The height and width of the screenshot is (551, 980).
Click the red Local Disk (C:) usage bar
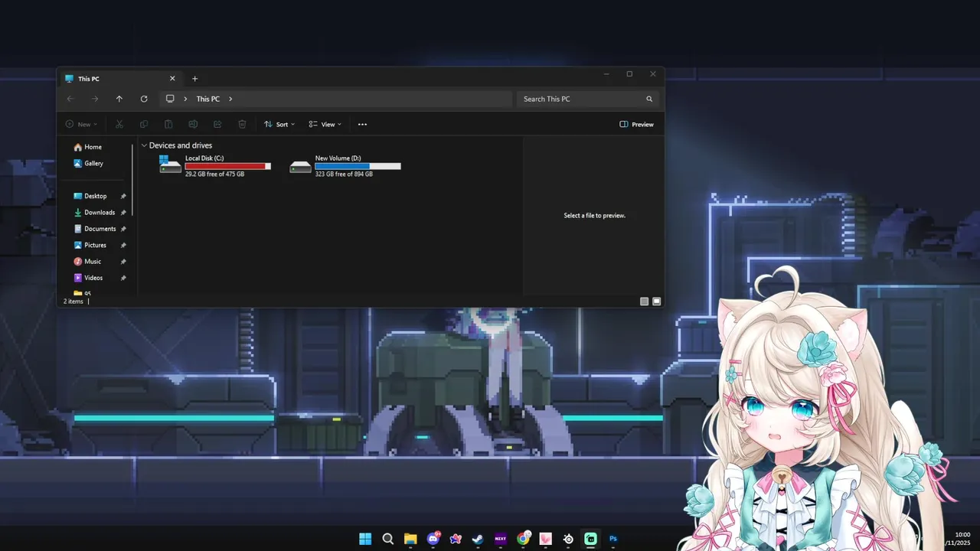coord(228,166)
